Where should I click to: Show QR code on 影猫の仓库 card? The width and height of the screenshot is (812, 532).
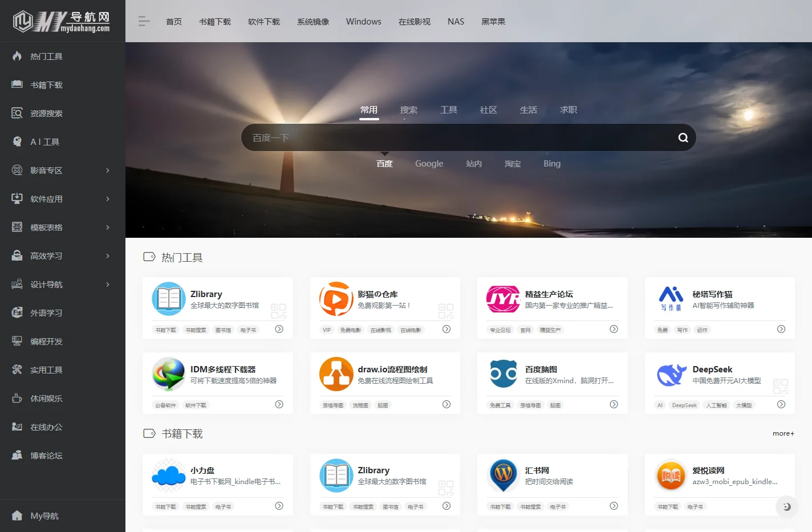pyautogui.click(x=446, y=311)
